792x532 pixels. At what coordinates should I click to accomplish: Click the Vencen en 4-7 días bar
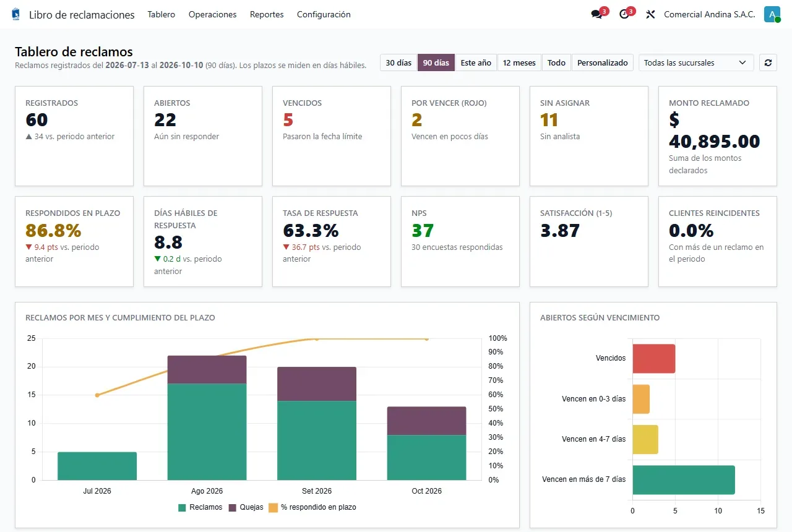point(645,439)
